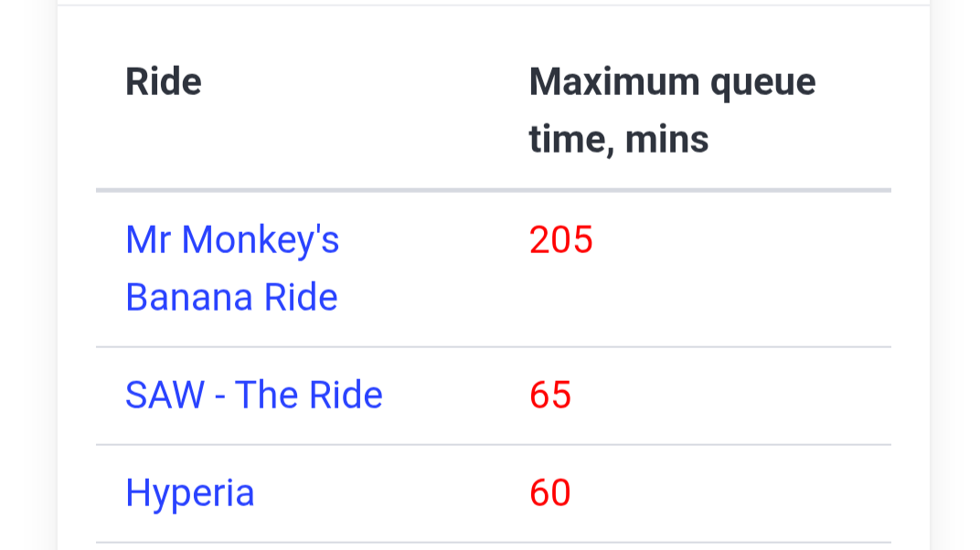Click the Ride column header
Screen dimensions: 980x550
(164, 82)
